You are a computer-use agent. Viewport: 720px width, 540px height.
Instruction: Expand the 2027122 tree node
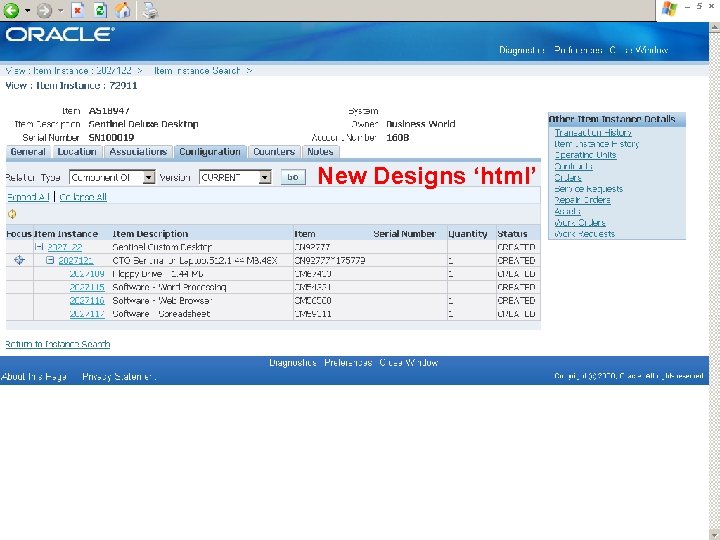pos(39,247)
